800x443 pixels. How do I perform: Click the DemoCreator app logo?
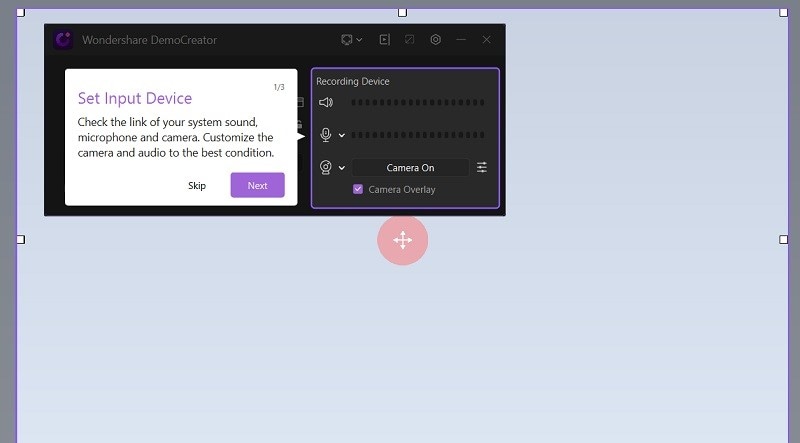click(x=63, y=40)
